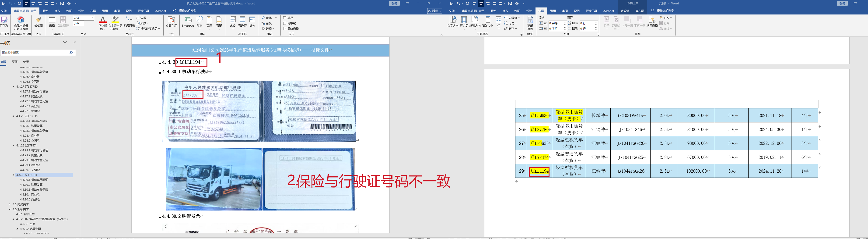This screenshot has width=868, height=239.
Task: Click the 在文档中搜索 navigation search box
Action: coord(34,53)
